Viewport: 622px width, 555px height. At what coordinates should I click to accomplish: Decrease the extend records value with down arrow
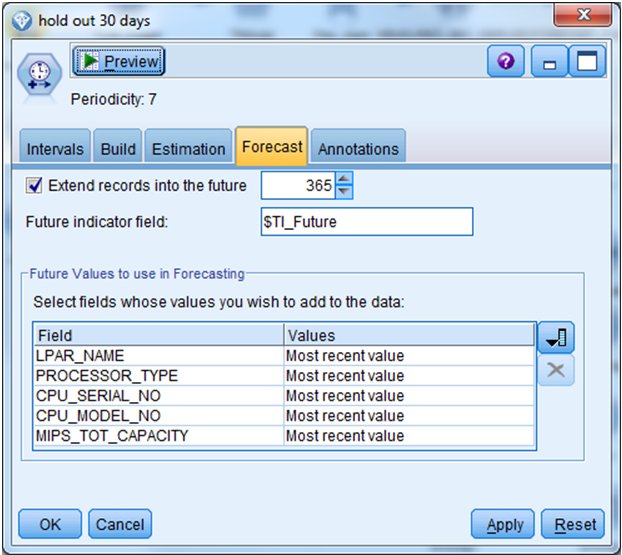coord(344,191)
